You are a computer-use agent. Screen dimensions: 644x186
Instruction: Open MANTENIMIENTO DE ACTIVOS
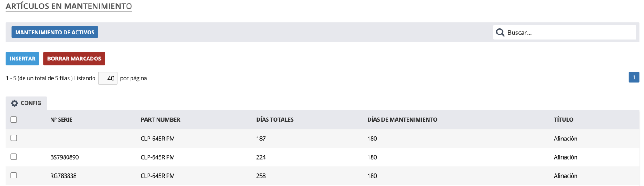click(55, 32)
